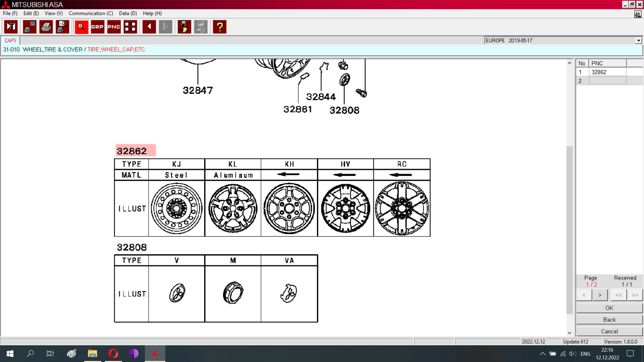Click the save to memo floppy icon
This screenshot has height=362, width=644.
[184, 27]
